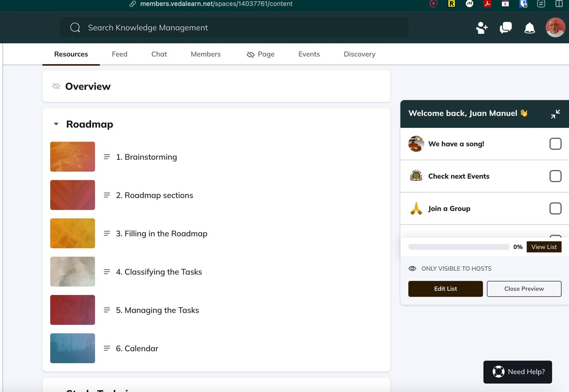Minimize the Welcome back checklist panel
The height and width of the screenshot is (392, 569).
click(555, 114)
